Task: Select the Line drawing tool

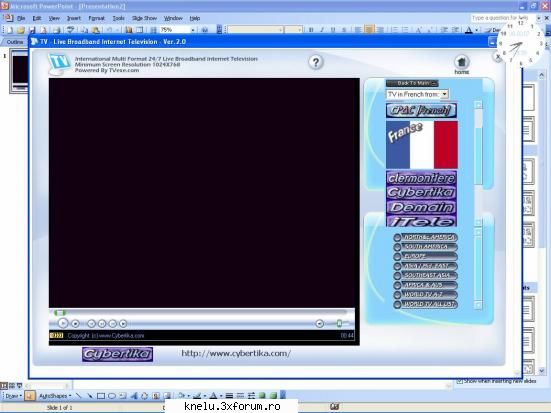Action: [78, 396]
